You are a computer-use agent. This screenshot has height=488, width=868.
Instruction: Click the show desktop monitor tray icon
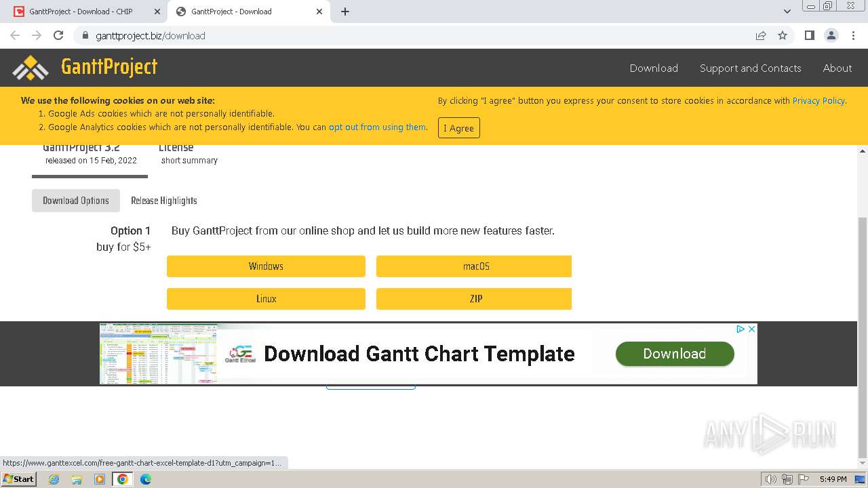click(860, 479)
